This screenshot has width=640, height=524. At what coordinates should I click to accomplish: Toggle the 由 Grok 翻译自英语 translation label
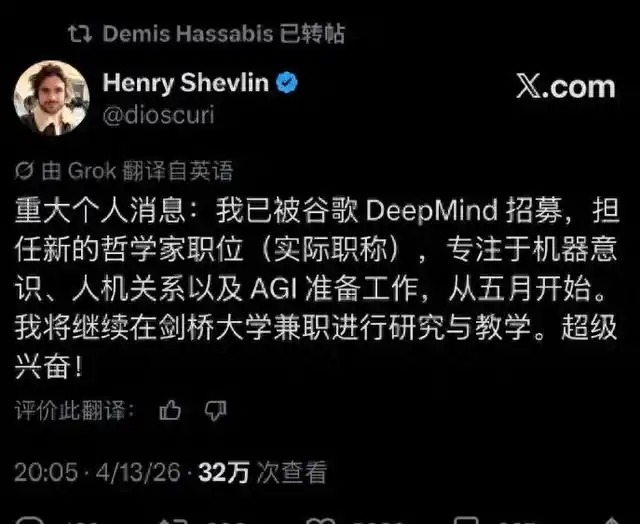[x=137, y=171]
